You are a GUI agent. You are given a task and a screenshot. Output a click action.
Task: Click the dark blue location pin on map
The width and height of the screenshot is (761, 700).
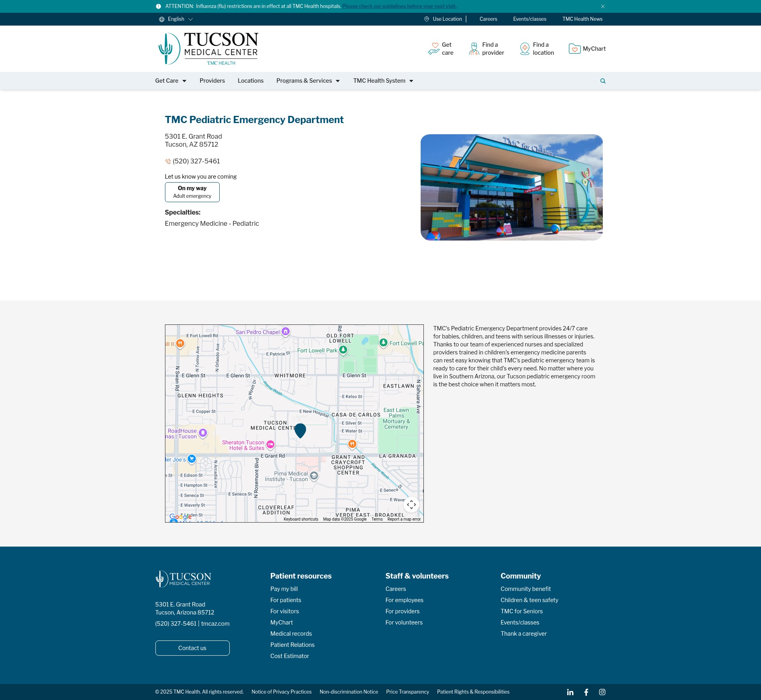[300, 431]
